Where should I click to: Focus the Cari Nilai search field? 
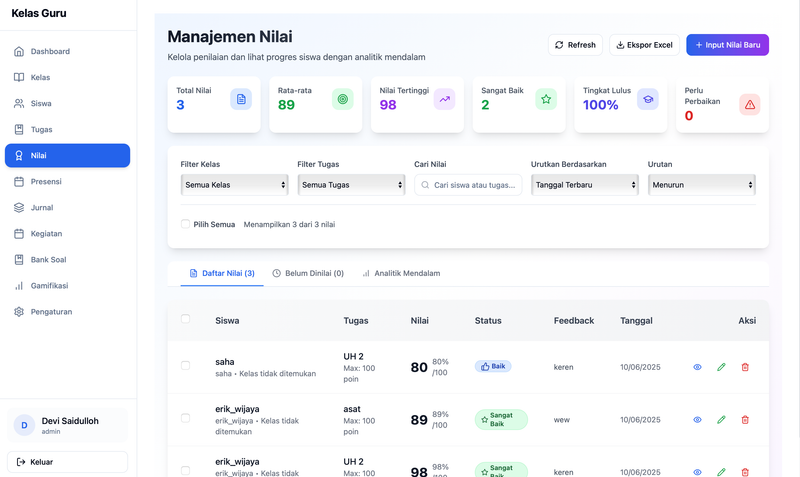point(468,185)
